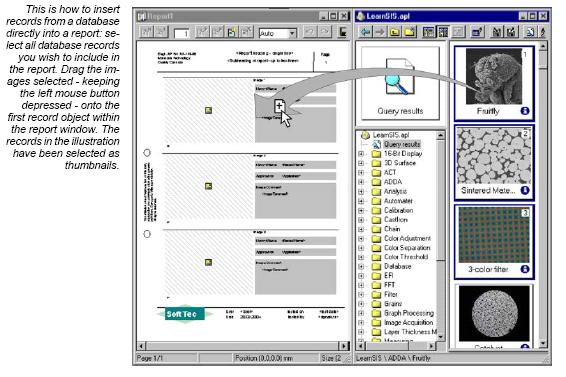Click the page number input field
Screen dimensions: 566x377
click(181, 34)
